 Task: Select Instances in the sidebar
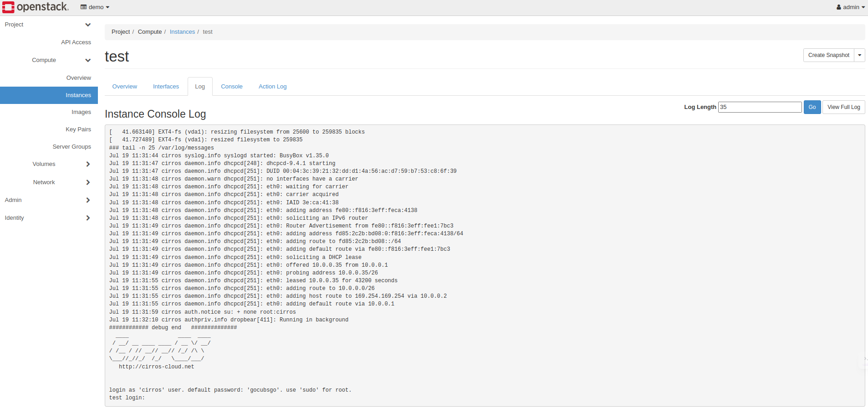tap(49, 95)
